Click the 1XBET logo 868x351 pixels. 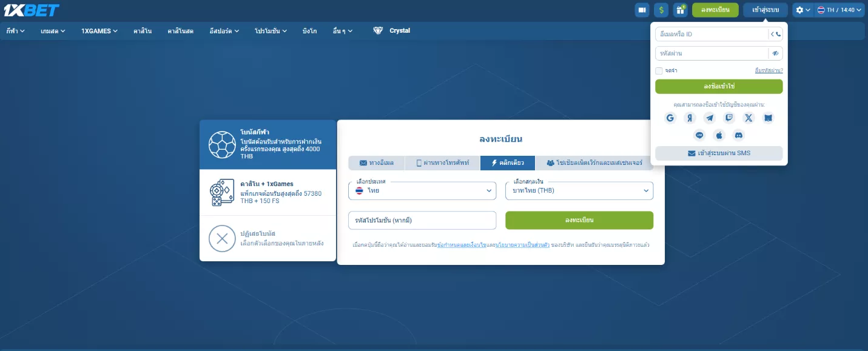[32, 10]
